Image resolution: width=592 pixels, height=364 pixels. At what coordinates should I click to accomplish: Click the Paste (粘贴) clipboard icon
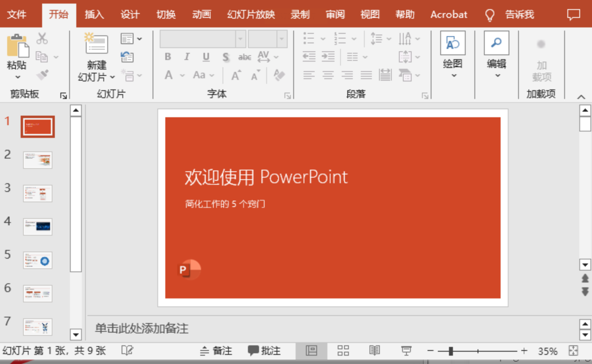click(x=17, y=46)
